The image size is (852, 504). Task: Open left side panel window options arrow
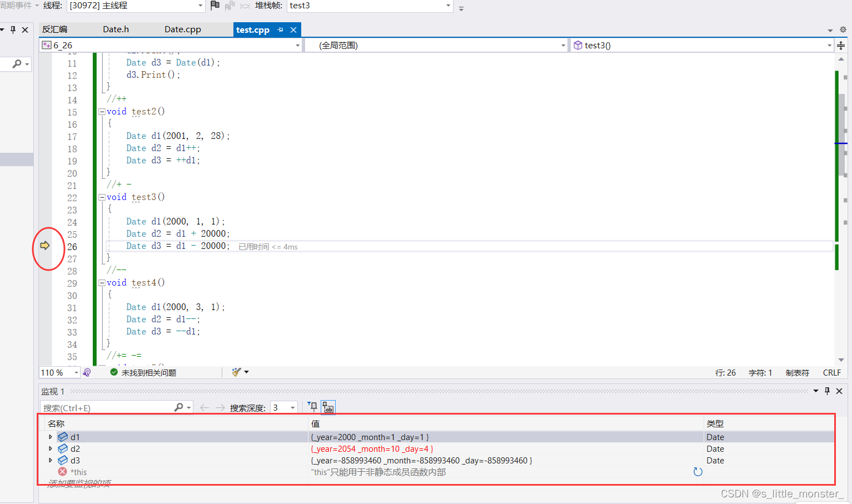[2, 29]
